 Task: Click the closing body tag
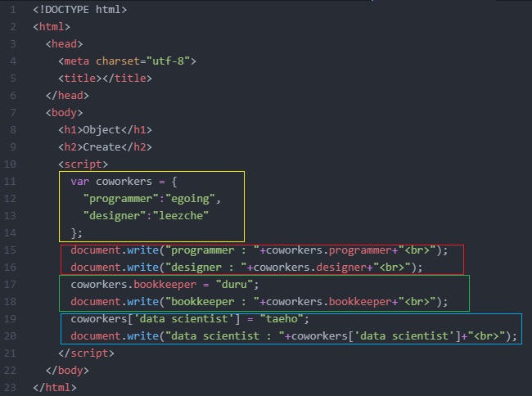67,371
